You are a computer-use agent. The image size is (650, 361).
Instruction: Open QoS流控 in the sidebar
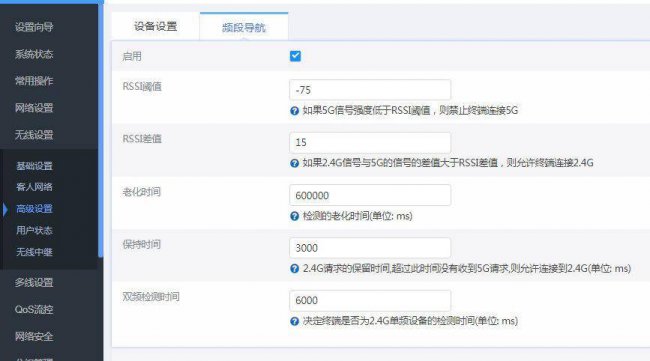click(34, 310)
